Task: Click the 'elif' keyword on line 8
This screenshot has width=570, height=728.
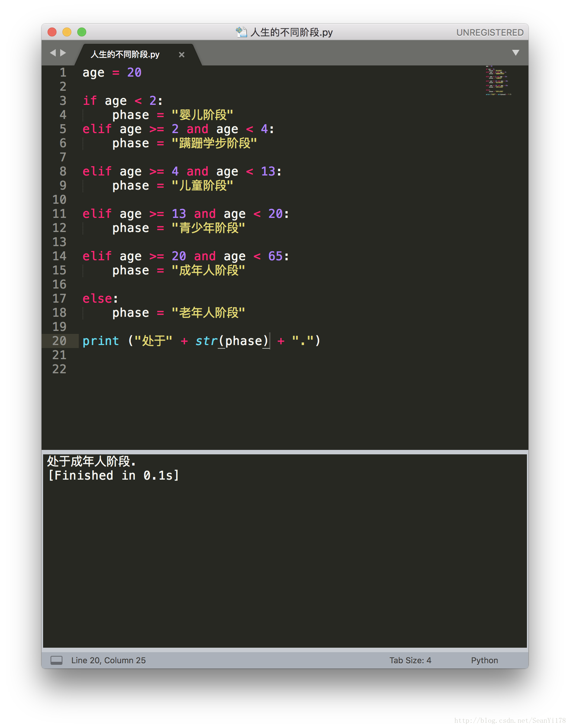Action: click(97, 171)
